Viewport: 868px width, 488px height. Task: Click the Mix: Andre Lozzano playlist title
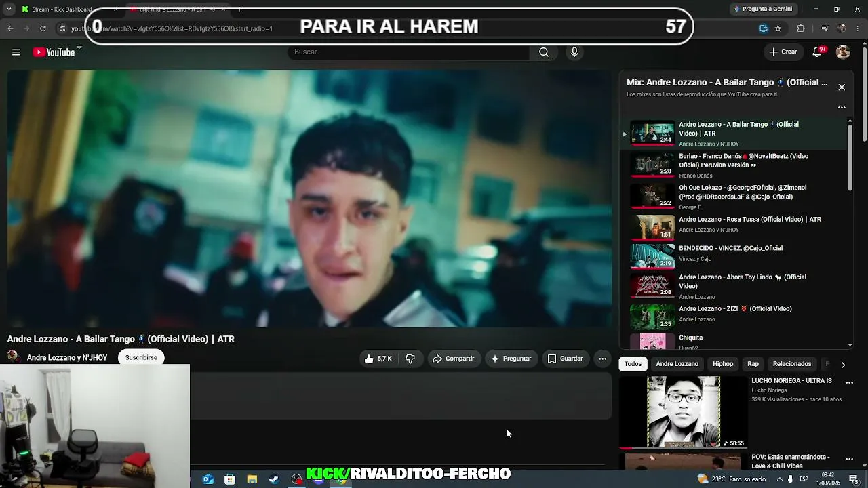point(727,83)
